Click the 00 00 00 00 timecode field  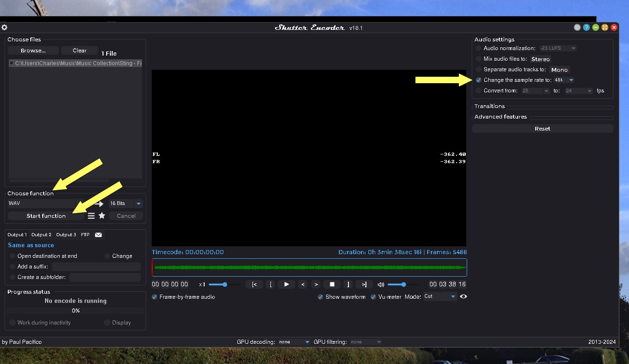[x=170, y=284]
